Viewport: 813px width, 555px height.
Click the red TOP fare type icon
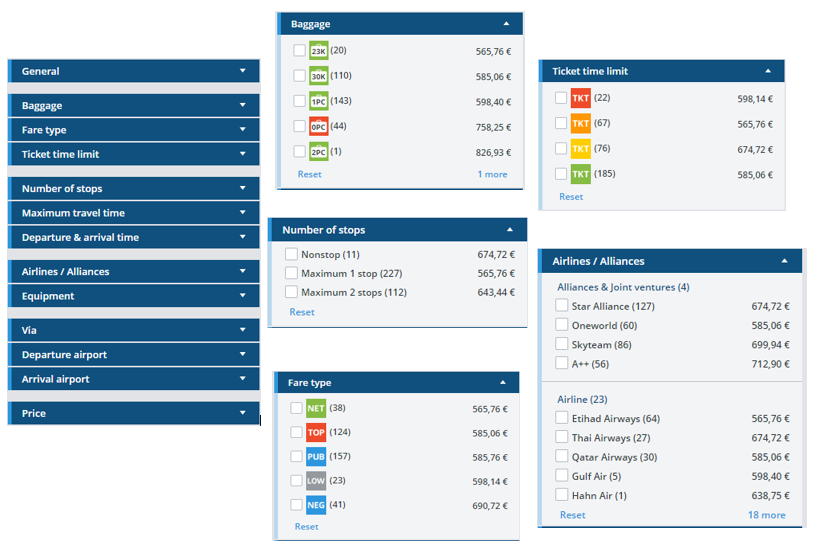pos(315,433)
